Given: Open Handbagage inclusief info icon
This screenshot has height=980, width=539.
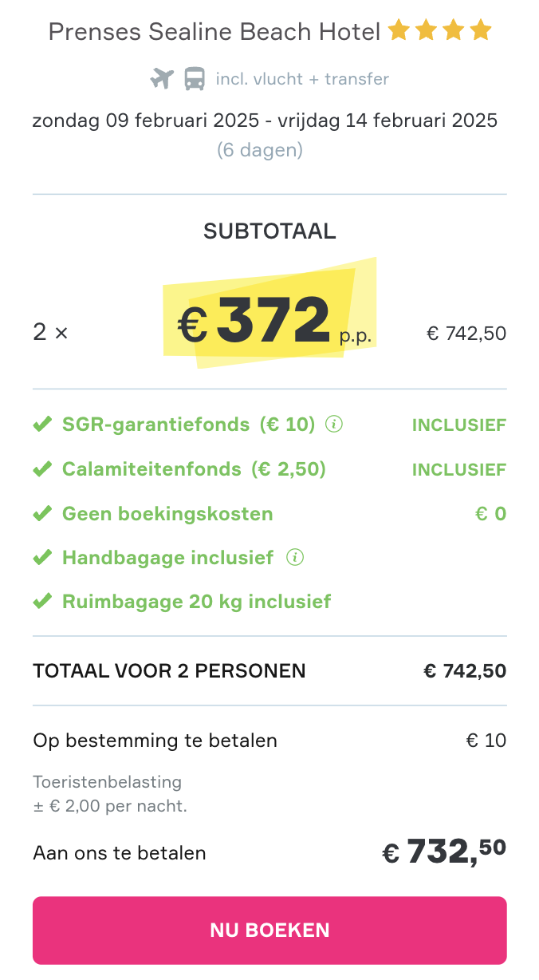Looking at the screenshot, I should click(x=295, y=557).
